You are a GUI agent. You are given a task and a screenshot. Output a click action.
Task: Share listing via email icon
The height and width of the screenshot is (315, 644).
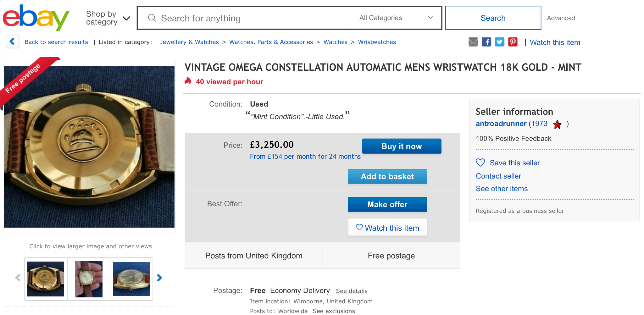tap(473, 42)
